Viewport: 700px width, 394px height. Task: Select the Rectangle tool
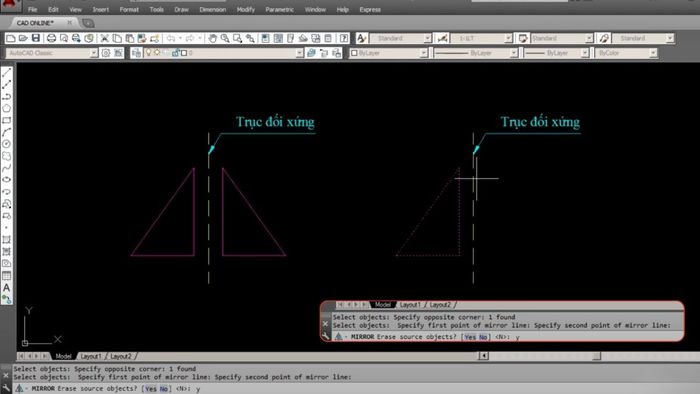[x=7, y=120]
